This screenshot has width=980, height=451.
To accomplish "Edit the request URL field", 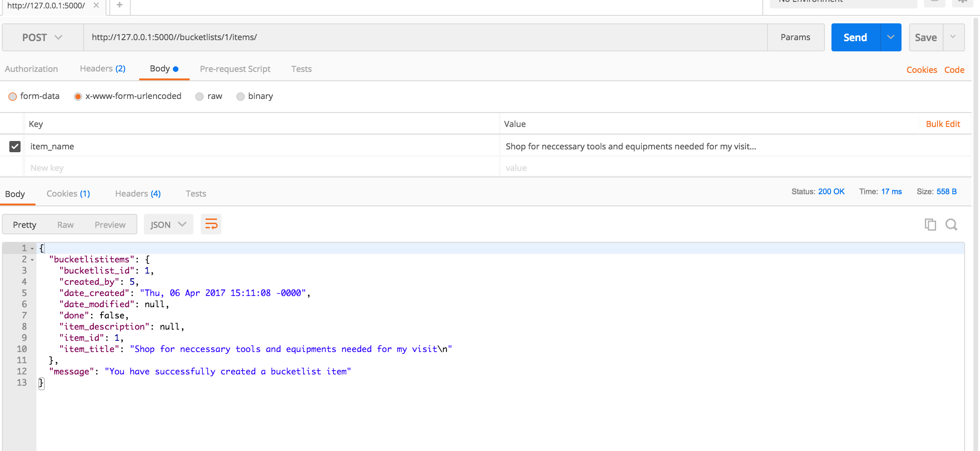I will tap(425, 37).
